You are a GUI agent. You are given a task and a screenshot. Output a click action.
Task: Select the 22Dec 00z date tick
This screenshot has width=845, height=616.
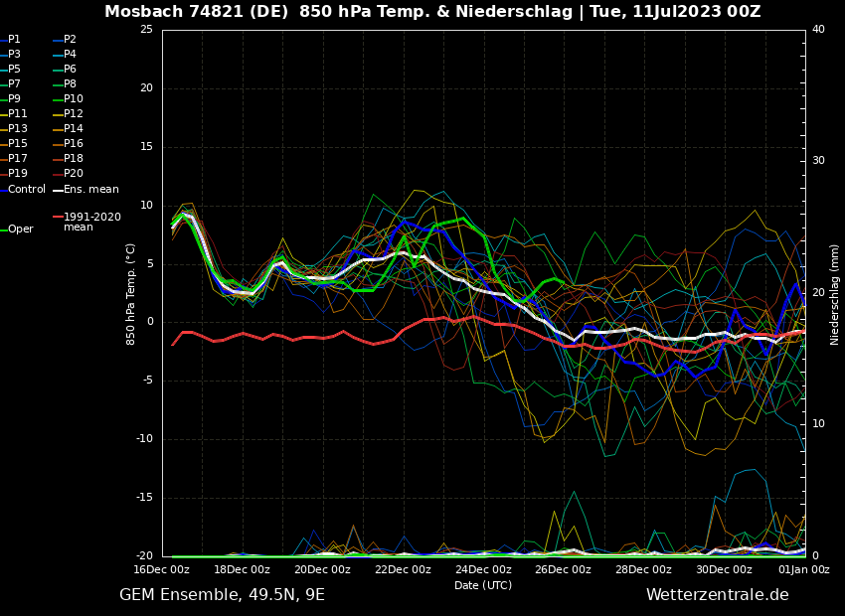[403, 569]
